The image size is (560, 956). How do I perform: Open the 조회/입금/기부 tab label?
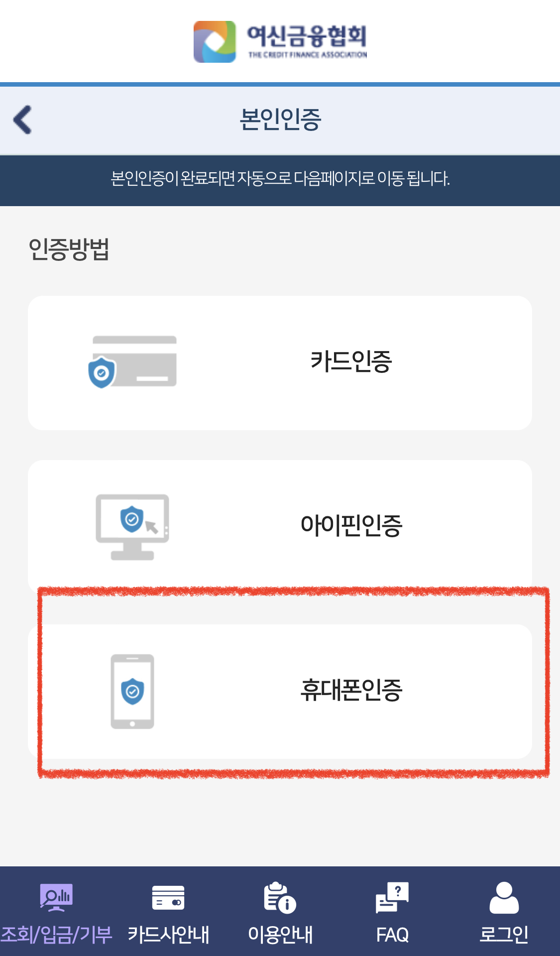pos(56,934)
